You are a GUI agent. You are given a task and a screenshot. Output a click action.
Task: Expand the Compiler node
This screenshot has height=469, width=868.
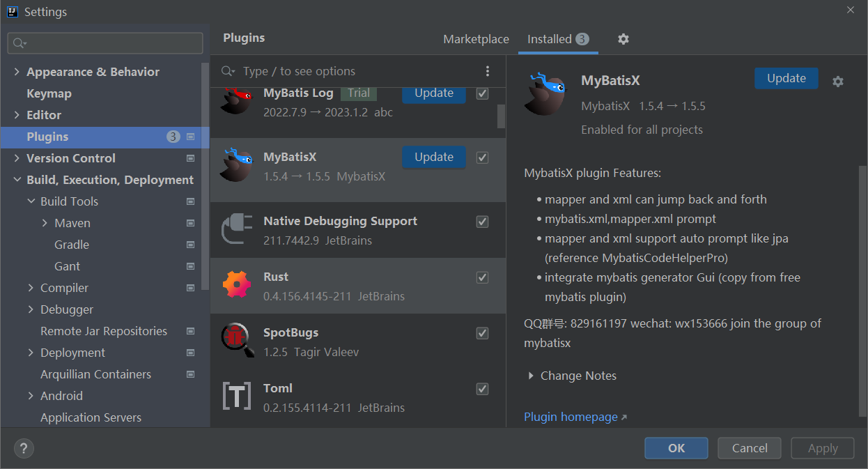31,288
